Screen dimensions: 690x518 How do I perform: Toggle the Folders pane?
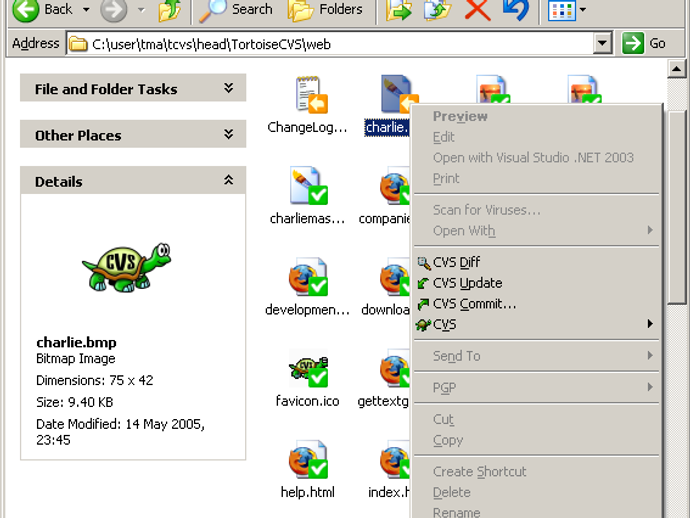[325, 10]
